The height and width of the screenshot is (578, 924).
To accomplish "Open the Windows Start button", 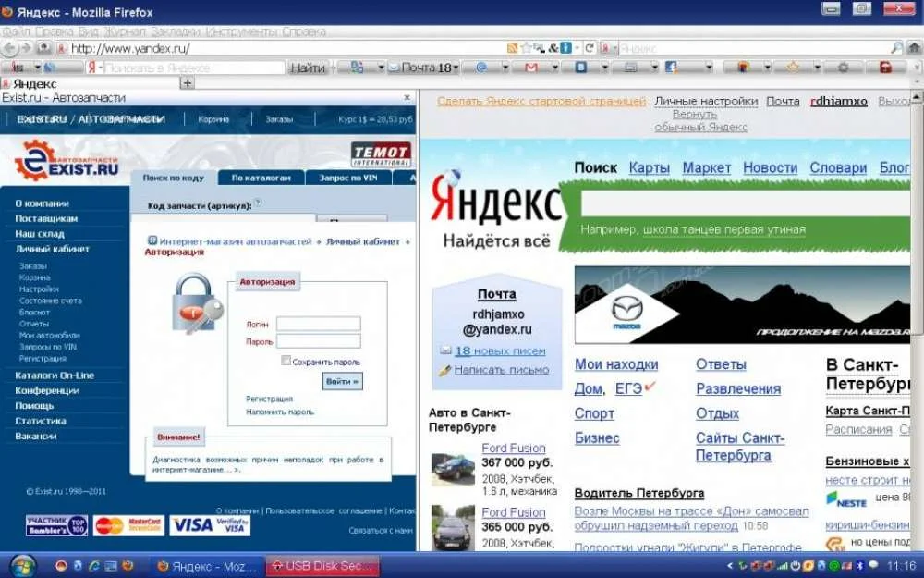I will (22, 566).
